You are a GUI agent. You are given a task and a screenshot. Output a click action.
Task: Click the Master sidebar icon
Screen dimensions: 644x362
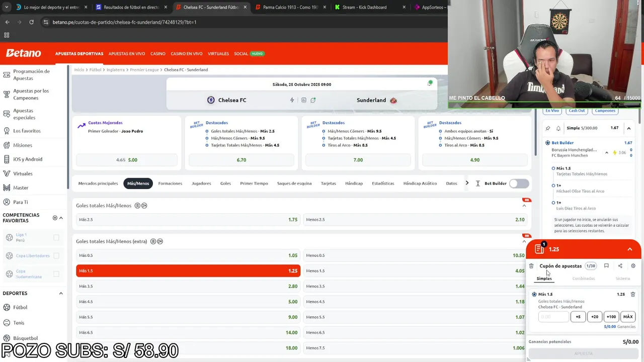pyautogui.click(x=7, y=188)
